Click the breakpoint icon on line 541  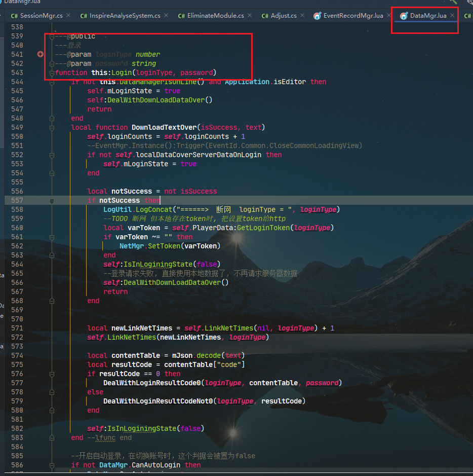(x=41, y=54)
